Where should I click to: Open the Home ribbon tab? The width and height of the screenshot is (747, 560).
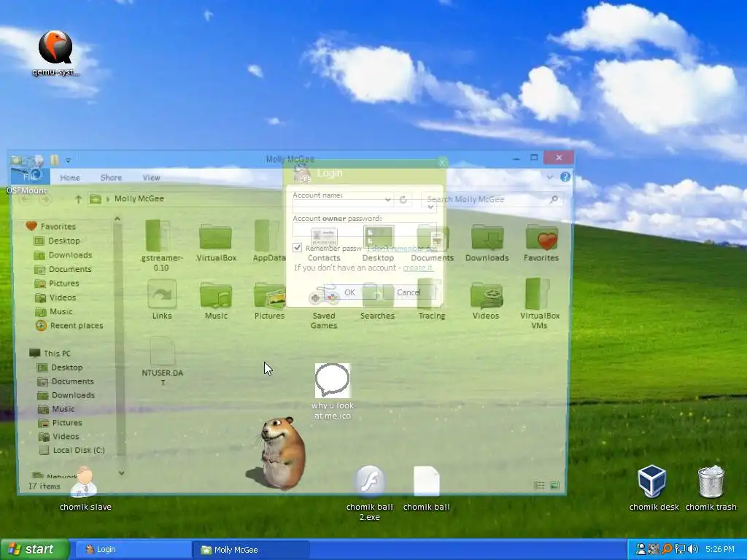click(70, 178)
